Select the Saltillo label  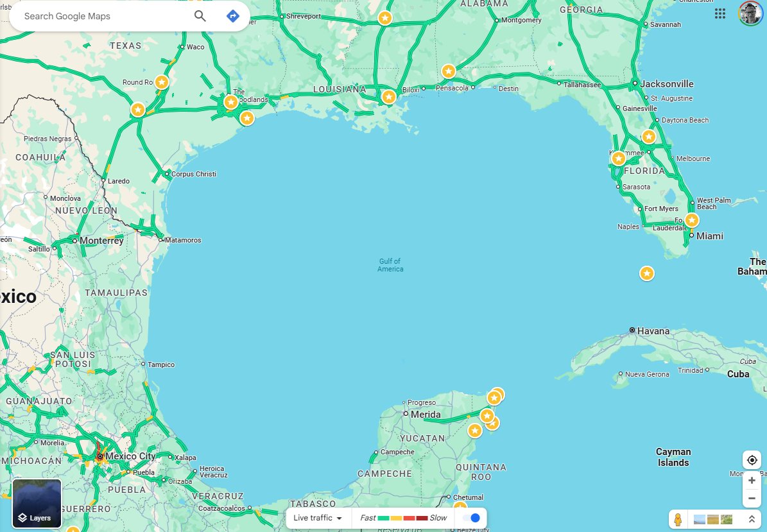click(x=39, y=249)
